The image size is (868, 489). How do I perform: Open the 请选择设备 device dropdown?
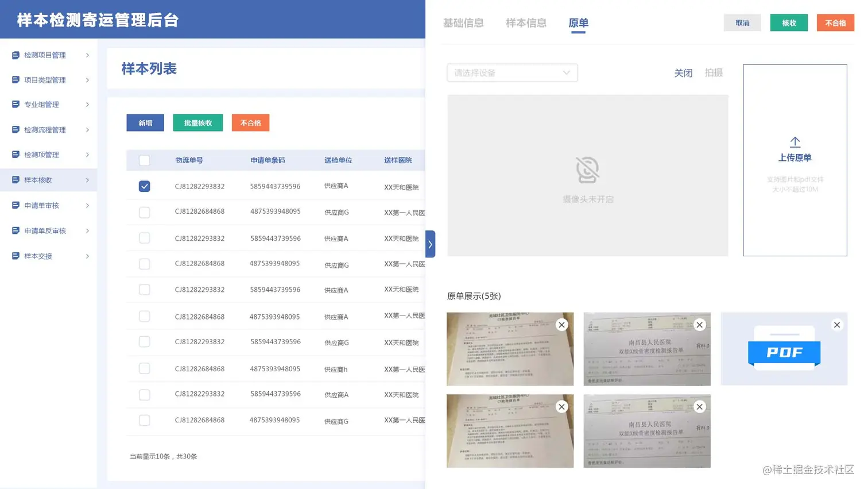(512, 73)
